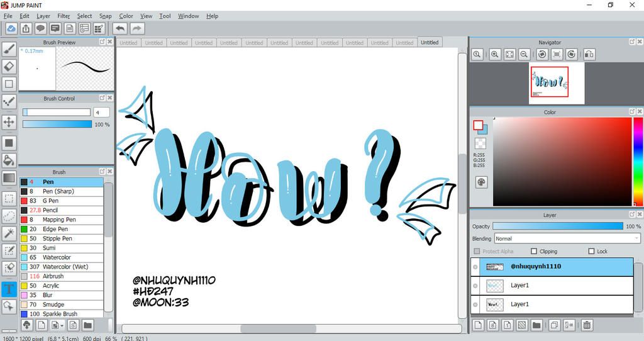644x341 pixels.
Task: Choose the Smudge brush
Action: click(x=62, y=305)
